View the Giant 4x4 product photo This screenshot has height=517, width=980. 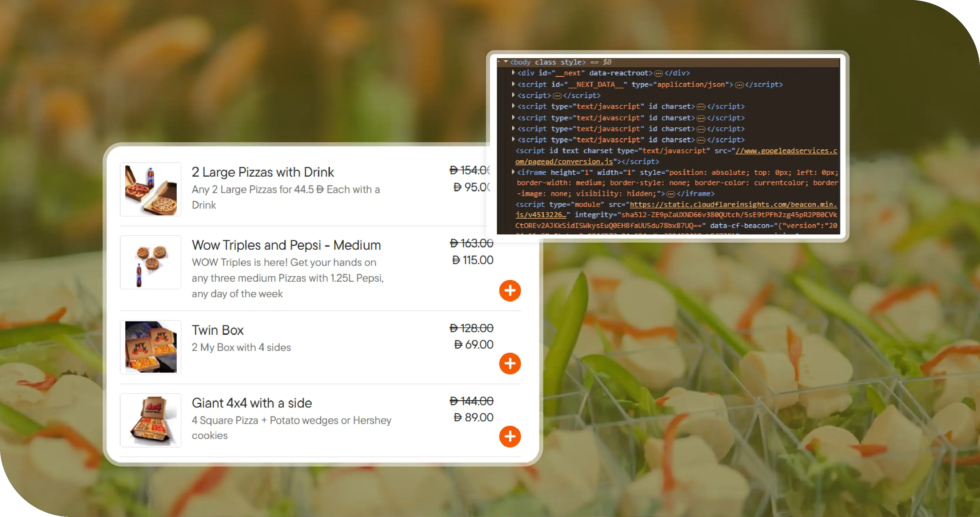pos(151,420)
